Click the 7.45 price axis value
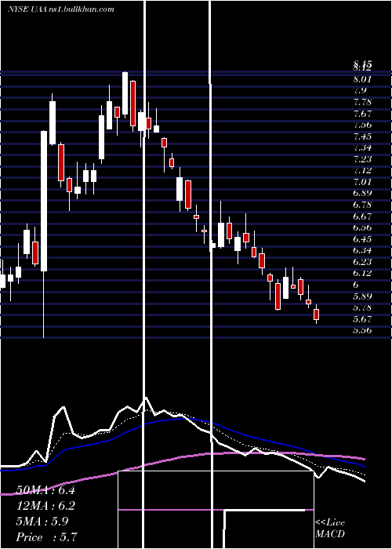The height and width of the screenshot is (549, 392). pos(362,136)
